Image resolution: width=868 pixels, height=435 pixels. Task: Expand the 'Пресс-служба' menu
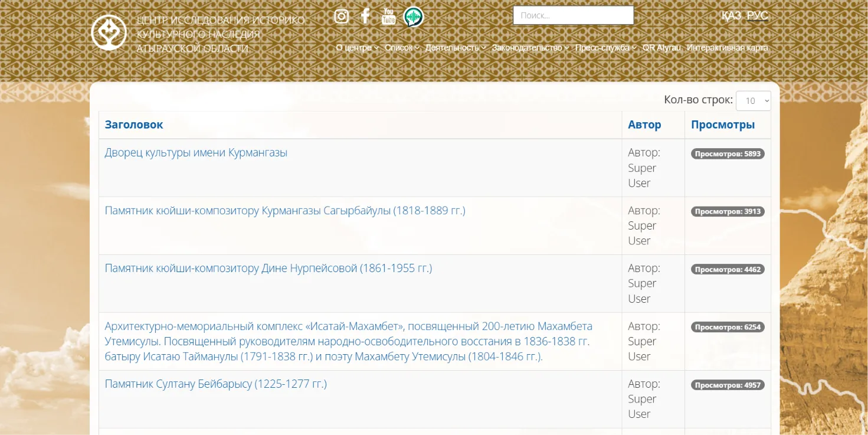pos(606,48)
